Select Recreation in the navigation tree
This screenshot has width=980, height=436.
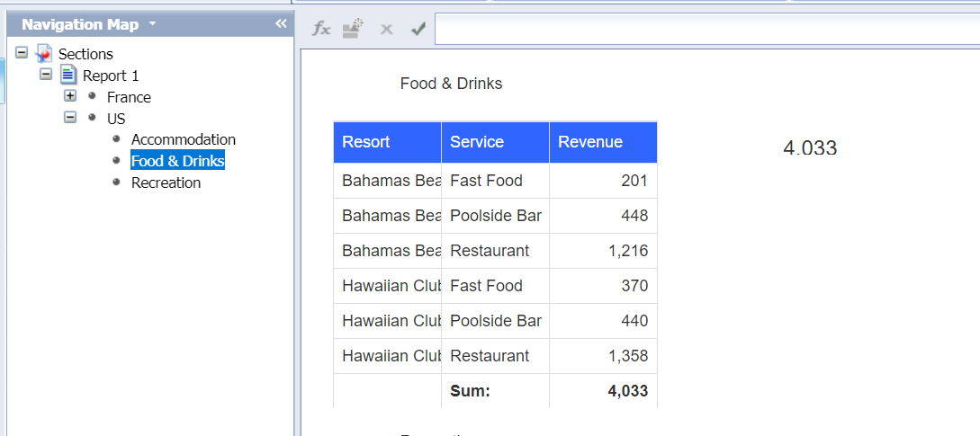click(166, 182)
